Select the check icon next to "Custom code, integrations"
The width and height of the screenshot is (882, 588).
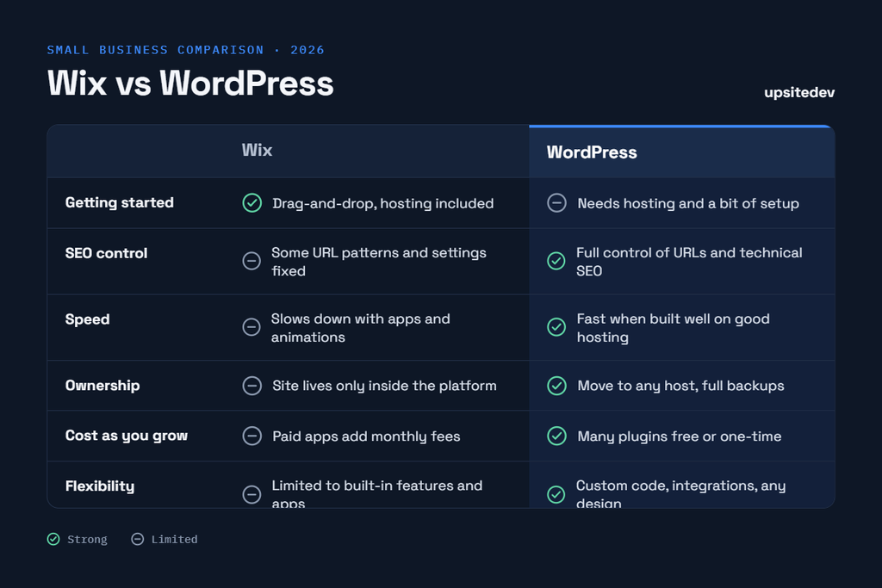pos(556,494)
